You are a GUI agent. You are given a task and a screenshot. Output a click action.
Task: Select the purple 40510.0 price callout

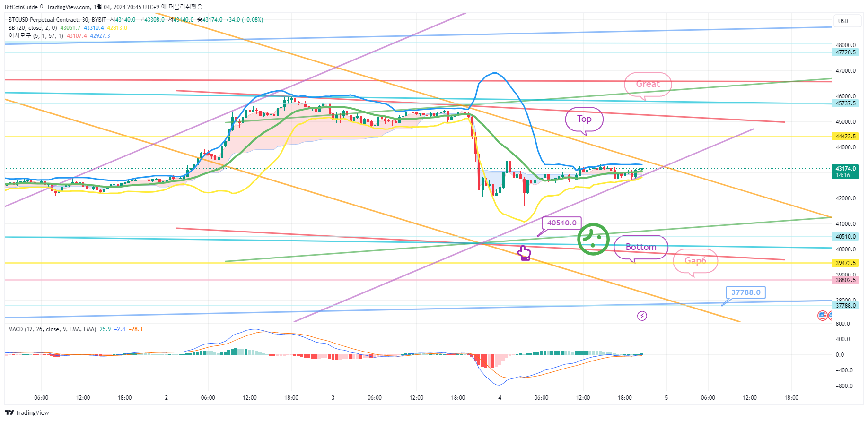pos(561,223)
